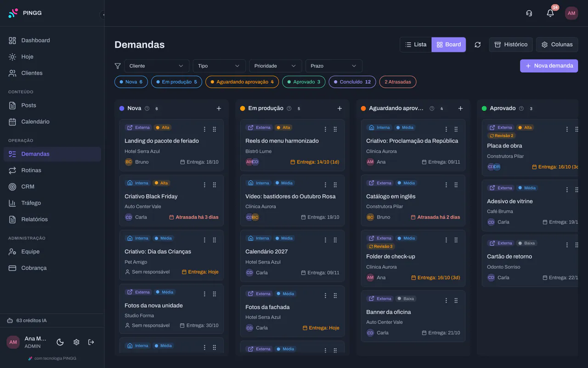This screenshot has height=368, width=588.
Task: Open Tráfego in the sidebar
Action: 52,203
